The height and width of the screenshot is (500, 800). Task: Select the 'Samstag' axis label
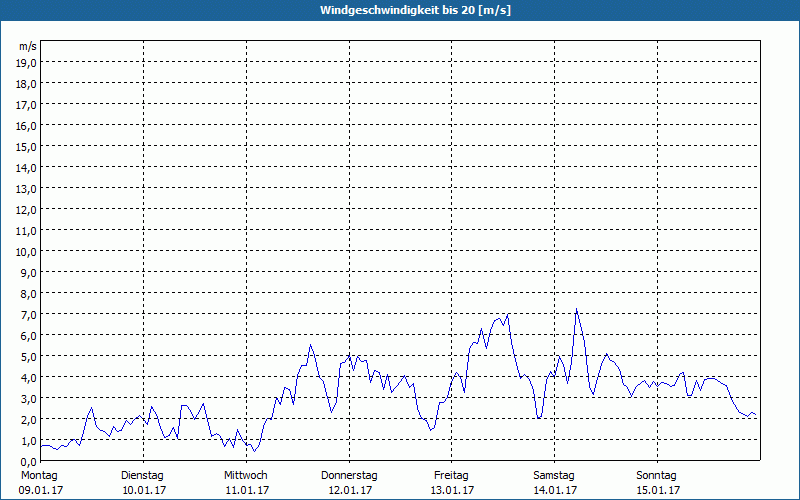(x=555, y=475)
